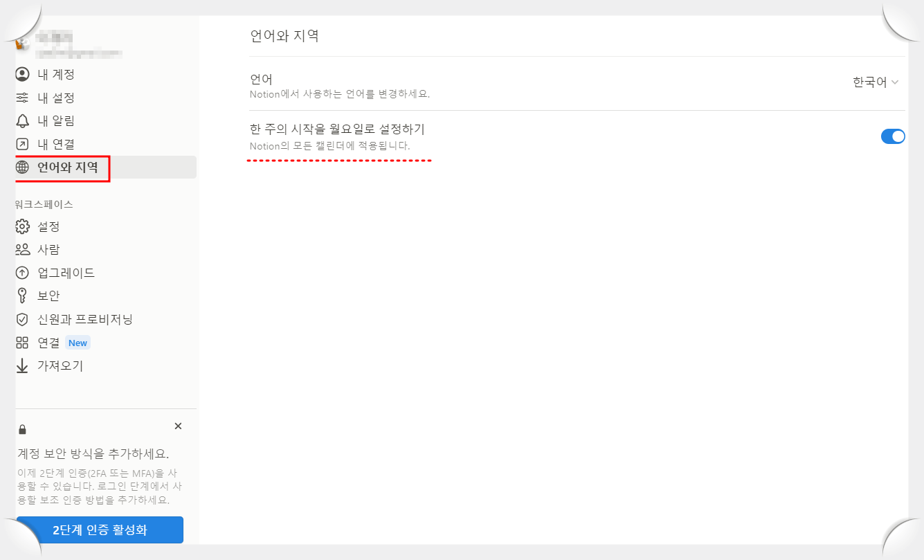Click the gear icon for workspace 설정
This screenshot has height=560, width=924.
(x=21, y=226)
